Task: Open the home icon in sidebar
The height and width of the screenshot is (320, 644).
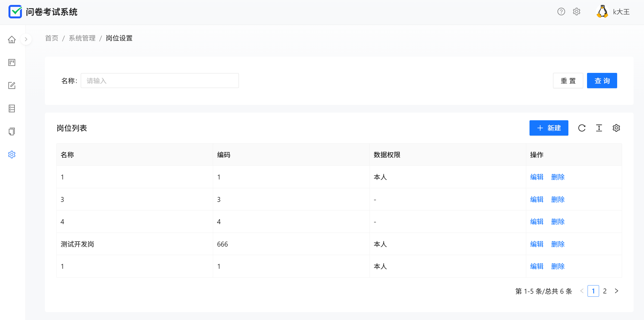Action: [x=12, y=40]
